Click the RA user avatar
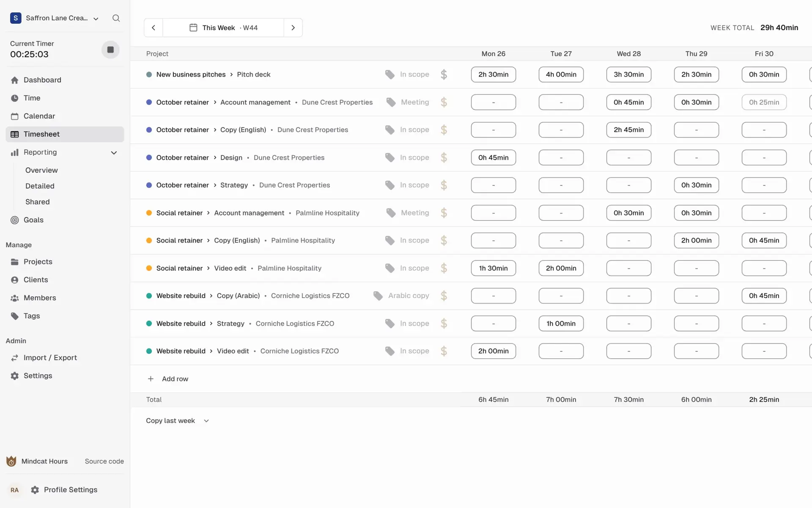This screenshot has width=812, height=508. (x=14, y=490)
